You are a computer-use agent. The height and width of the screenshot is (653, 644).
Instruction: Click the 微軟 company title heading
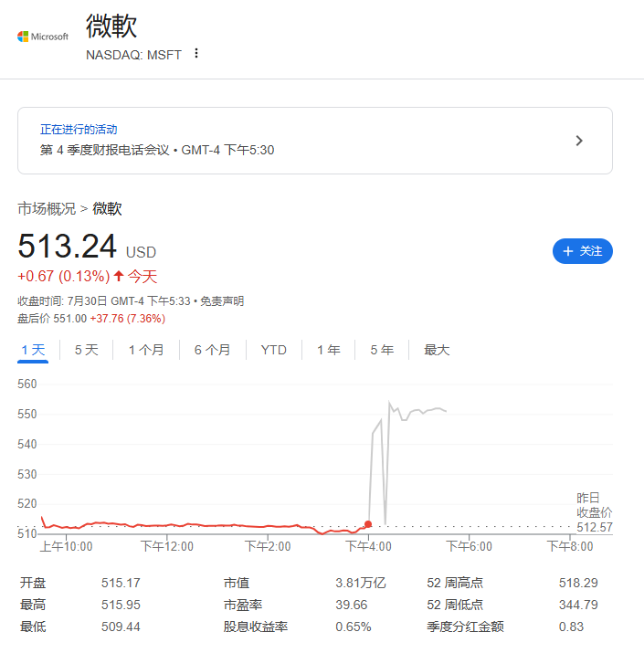pyautogui.click(x=111, y=26)
